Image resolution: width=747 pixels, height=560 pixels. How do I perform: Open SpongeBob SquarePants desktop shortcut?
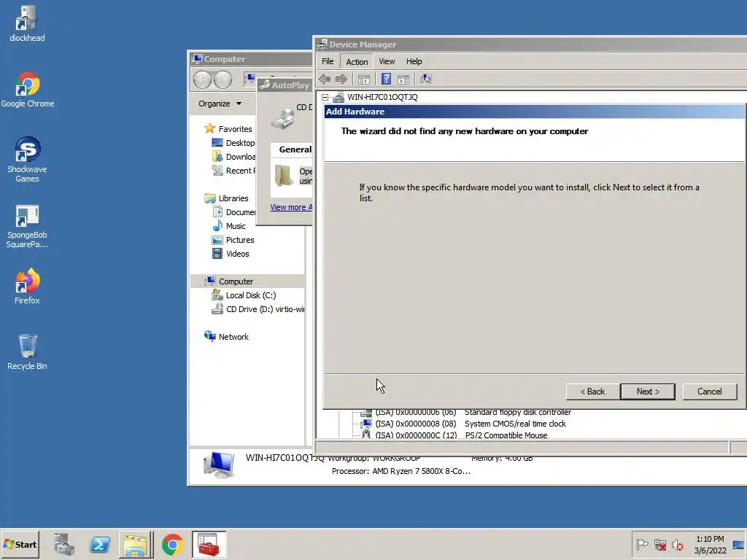(27, 226)
